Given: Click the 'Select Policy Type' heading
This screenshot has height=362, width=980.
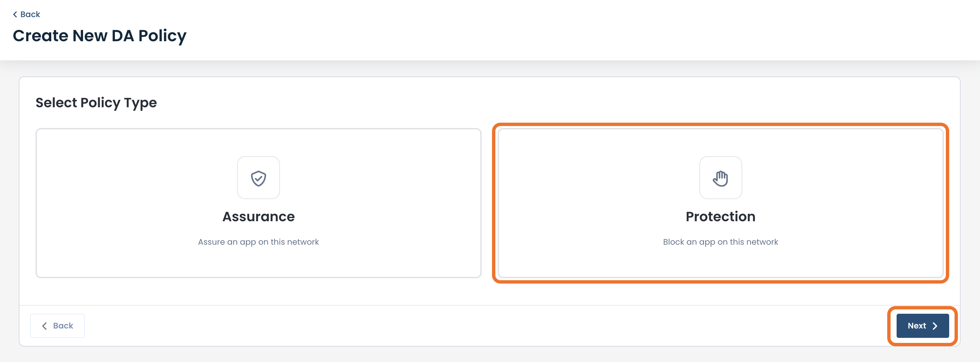Looking at the screenshot, I should pyautogui.click(x=96, y=103).
